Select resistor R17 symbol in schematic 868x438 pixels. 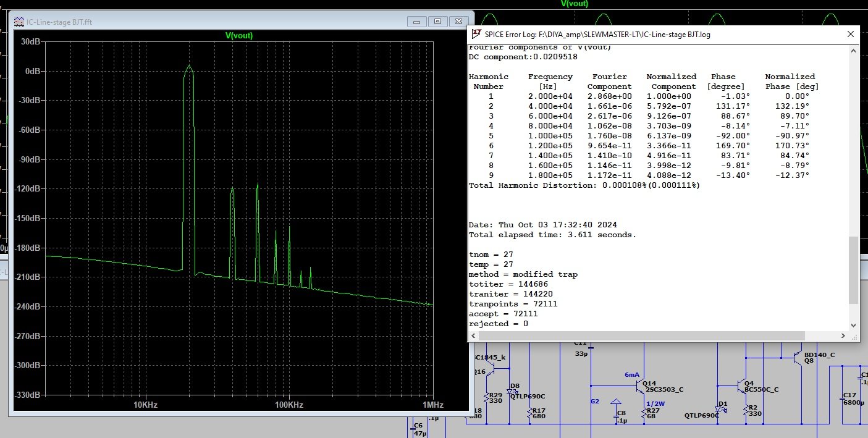pos(529,413)
